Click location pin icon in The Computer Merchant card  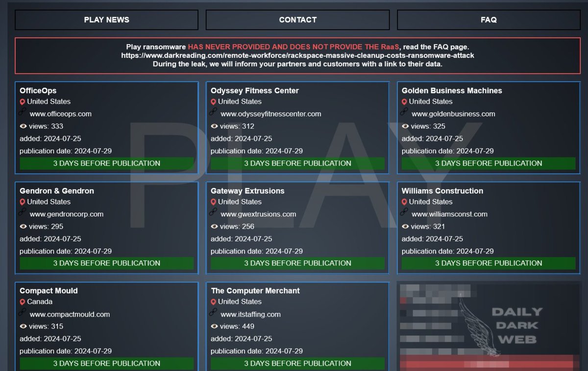click(x=213, y=302)
